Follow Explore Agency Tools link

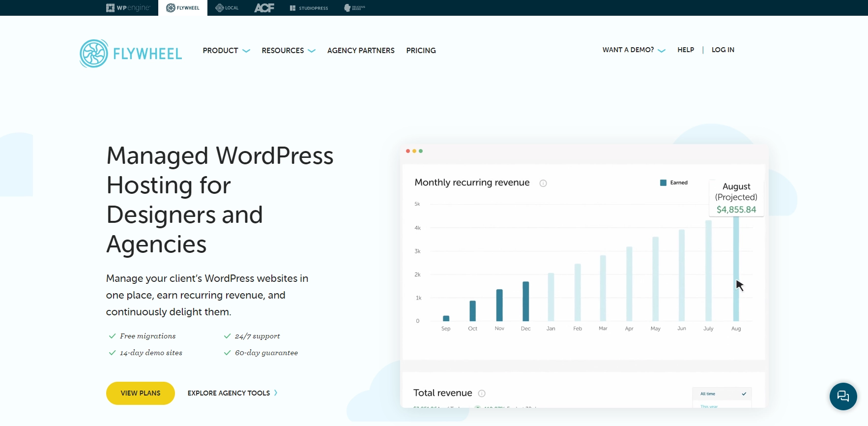(232, 393)
